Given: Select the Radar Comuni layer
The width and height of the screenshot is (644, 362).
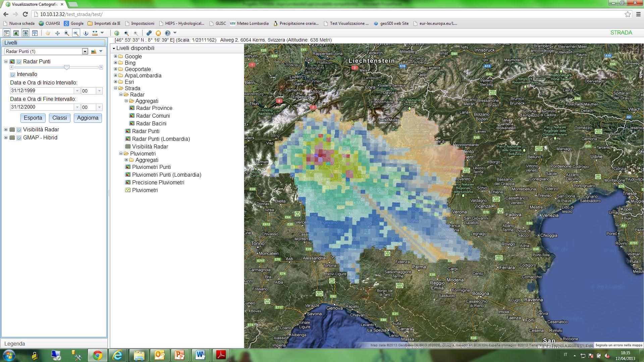Looking at the screenshot, I should [x=153, y=116].
